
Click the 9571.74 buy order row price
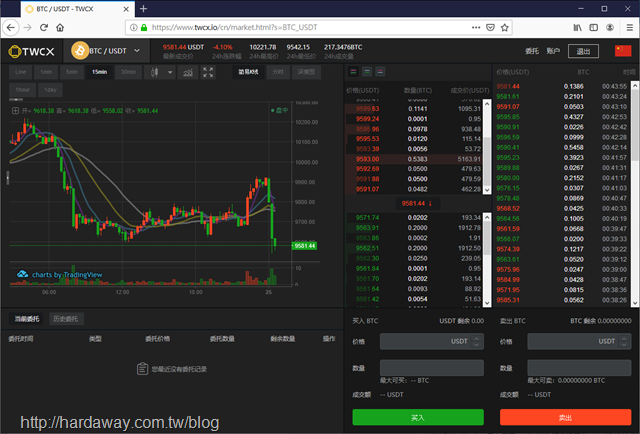367,218
